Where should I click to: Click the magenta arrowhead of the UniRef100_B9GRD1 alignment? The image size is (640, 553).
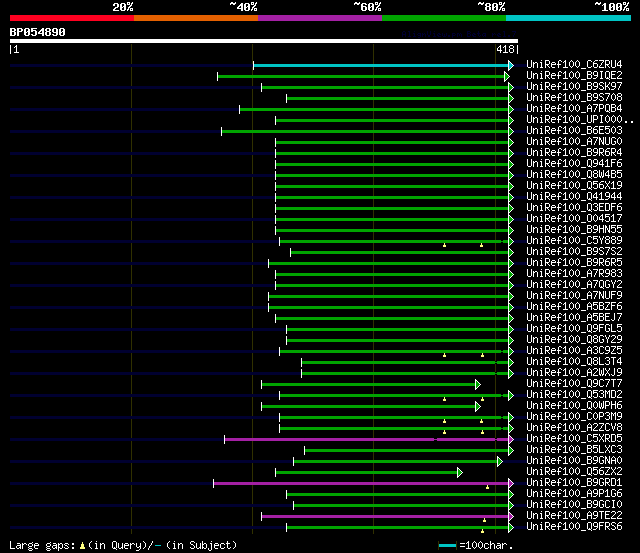point(511,484)
